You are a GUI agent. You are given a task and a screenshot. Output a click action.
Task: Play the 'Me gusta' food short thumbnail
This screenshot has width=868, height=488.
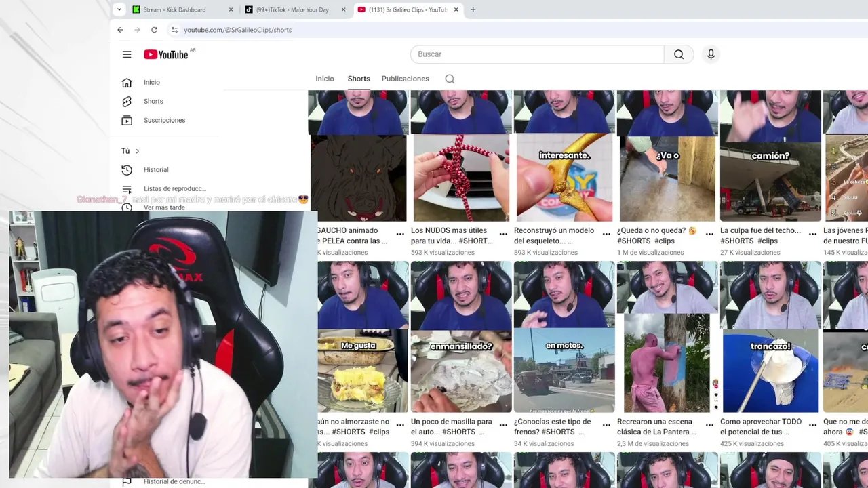363,337
